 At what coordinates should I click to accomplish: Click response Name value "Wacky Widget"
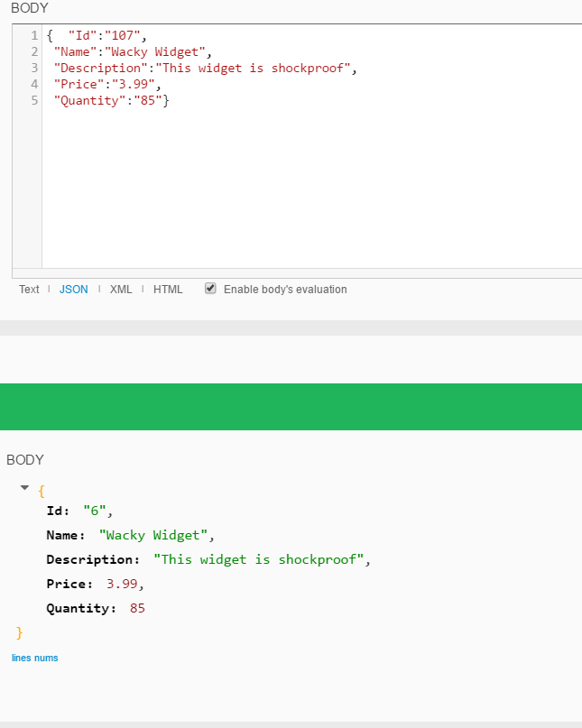click(154, 535)
